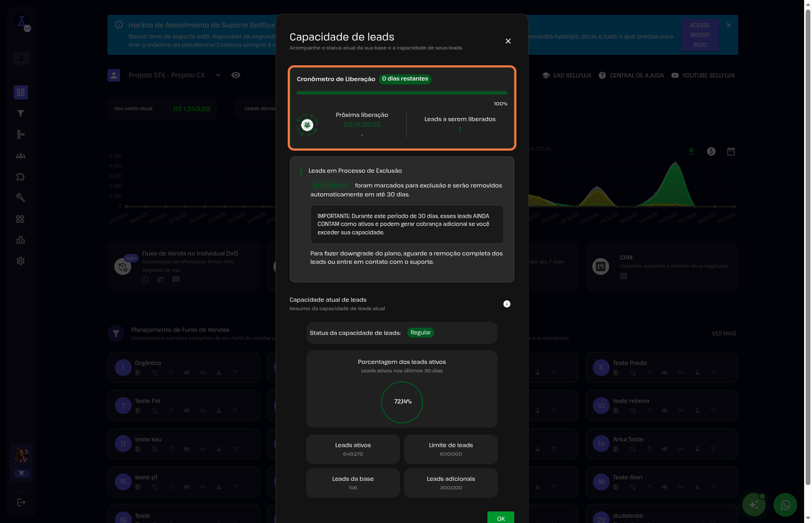Open the puzzle-piece integrations icon in sidebar
Viewport: 812px width, 523px height.
pos(21,177)
